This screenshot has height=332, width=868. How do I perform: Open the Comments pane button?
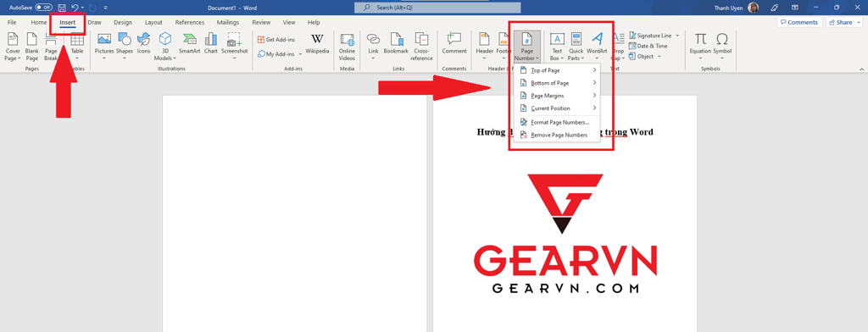pos(799,22)
